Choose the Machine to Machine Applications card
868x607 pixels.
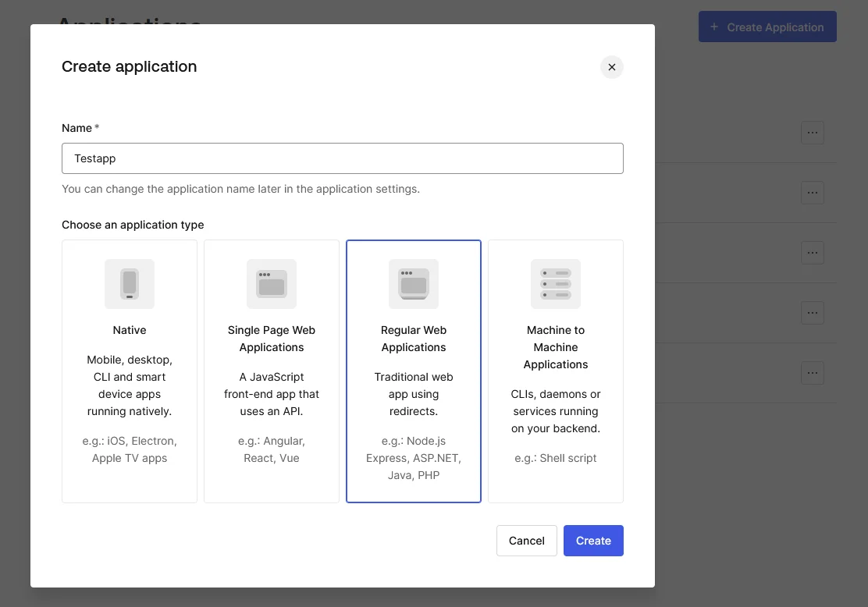click(x=555, y=371)
